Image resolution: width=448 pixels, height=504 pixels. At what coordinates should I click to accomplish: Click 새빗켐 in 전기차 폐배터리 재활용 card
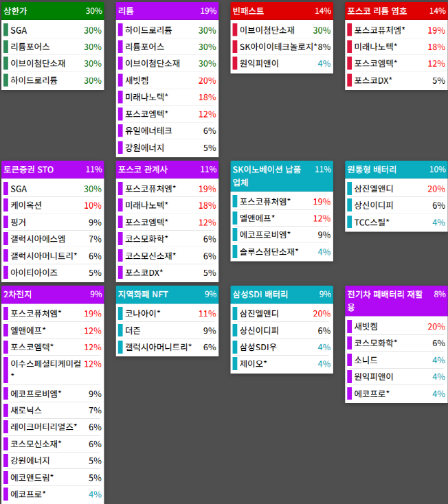[396, 327]
